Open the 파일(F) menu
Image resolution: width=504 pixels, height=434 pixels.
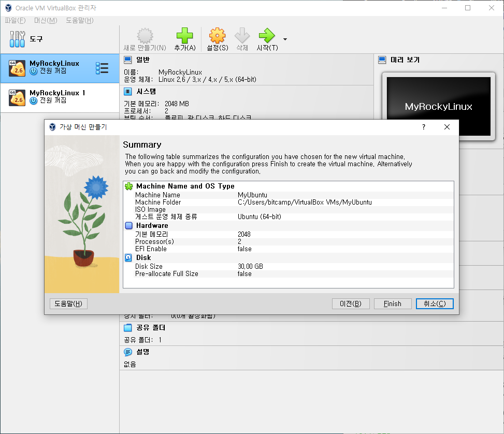pyautogui.click(x=15, y=21)
